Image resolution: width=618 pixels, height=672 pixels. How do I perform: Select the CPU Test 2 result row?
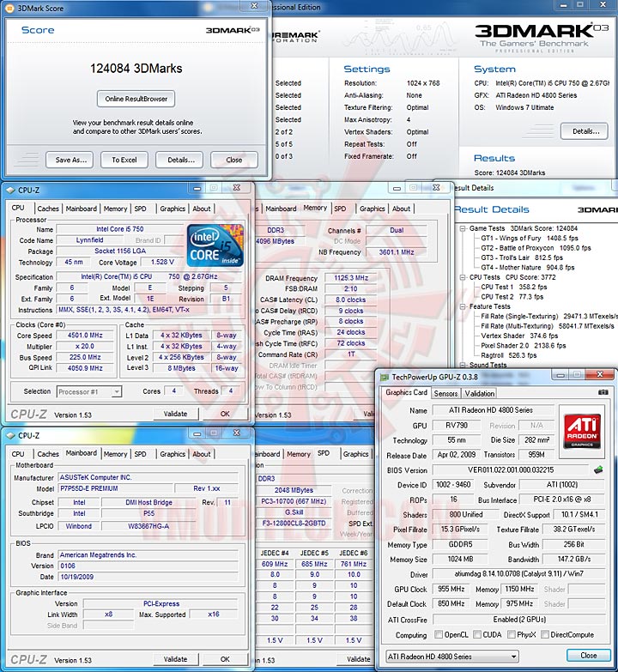coord(512,297)
